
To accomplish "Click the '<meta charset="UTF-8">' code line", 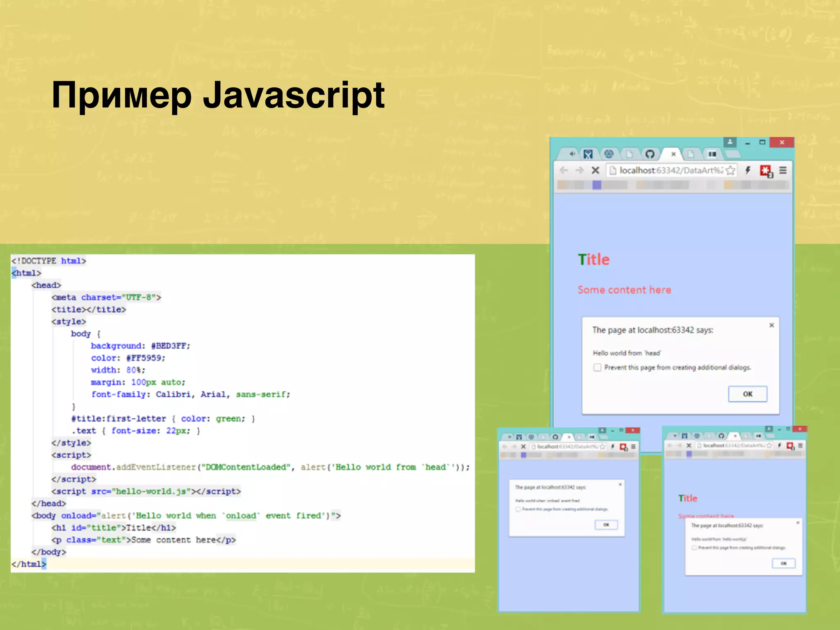I will (x=106, y=297).
